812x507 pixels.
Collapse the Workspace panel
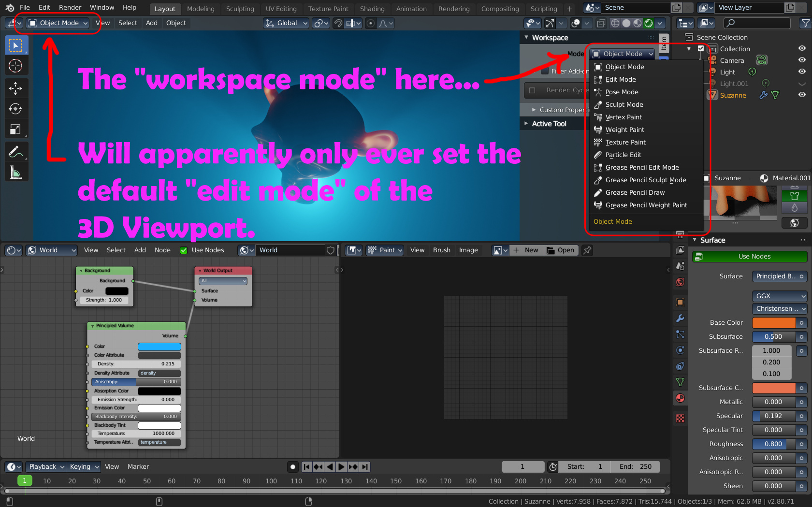[x=526, y=38]
